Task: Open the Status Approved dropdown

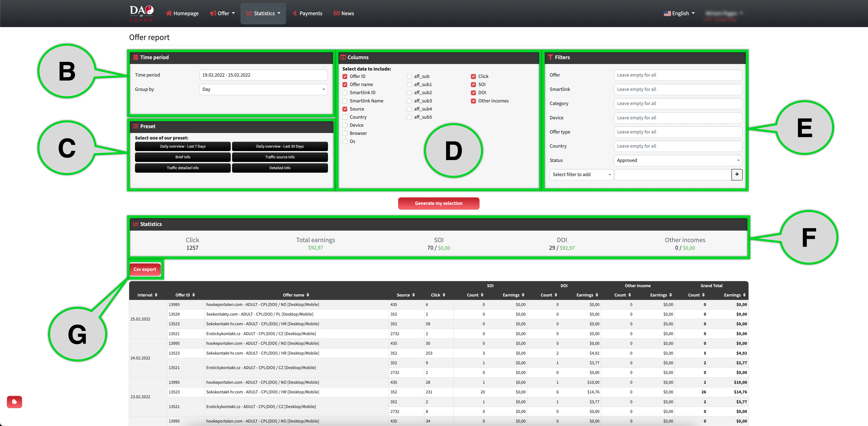Action: 678,160
